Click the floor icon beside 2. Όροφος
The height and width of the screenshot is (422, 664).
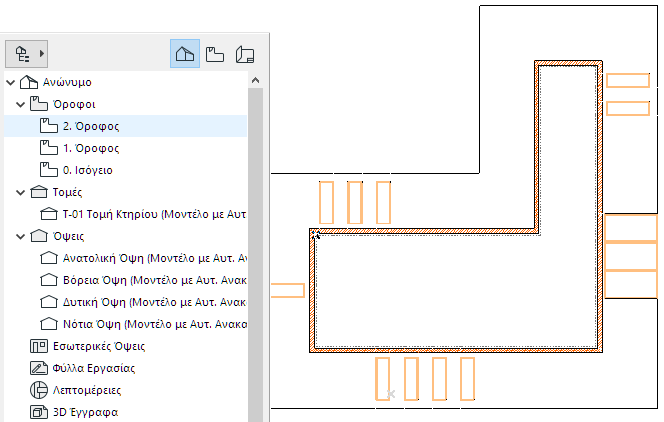[x=49, y=126]
